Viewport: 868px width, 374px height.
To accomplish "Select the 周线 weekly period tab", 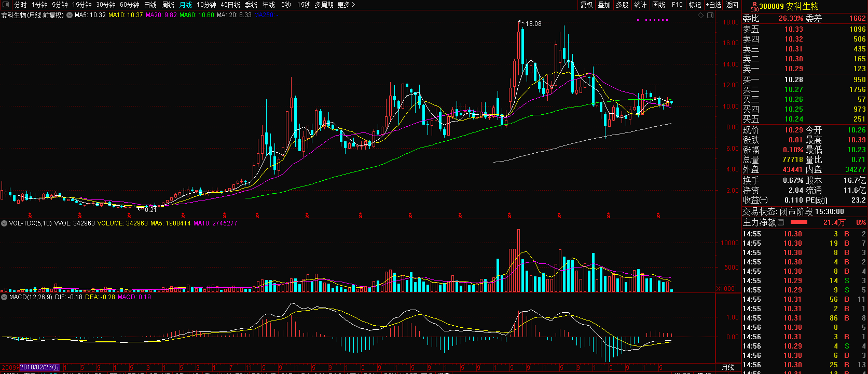I will pyautogui.click(x=168, y=5).
